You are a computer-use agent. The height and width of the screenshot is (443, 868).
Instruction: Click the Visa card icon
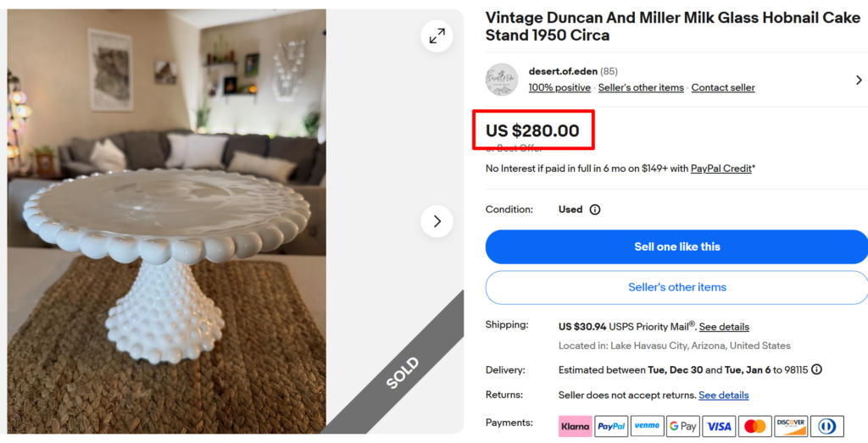pos(719,426)
